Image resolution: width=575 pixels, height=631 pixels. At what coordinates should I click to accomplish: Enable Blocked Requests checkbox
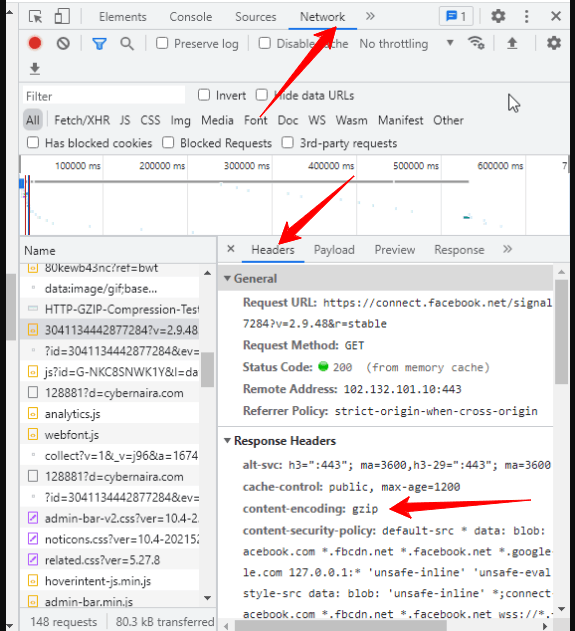click(168, 142)
